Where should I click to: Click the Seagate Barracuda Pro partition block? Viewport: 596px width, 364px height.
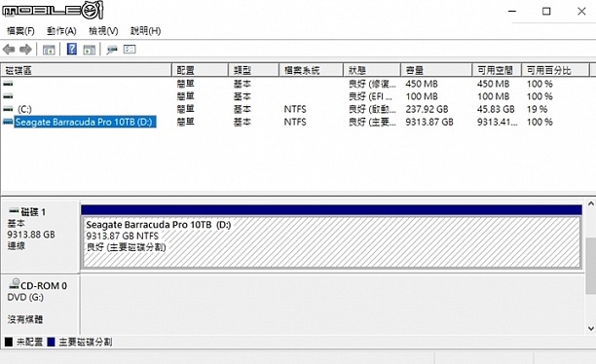coord(331,242)
